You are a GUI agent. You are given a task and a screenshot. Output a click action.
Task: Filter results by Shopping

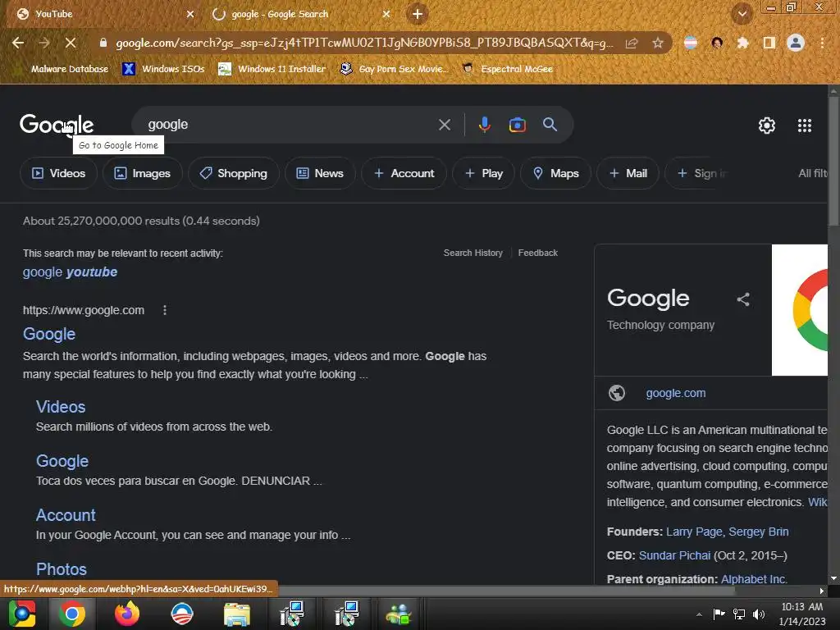(234, 173)
